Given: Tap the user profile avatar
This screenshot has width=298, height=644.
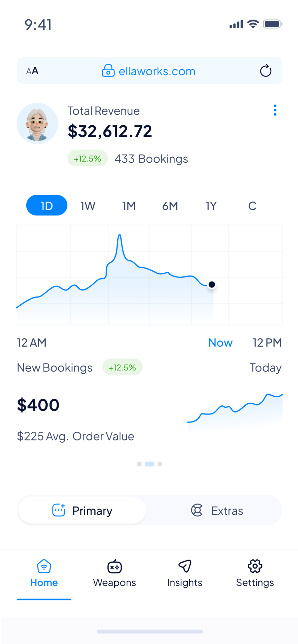Looking at the screenshot, I should click(x=37, y=124).
